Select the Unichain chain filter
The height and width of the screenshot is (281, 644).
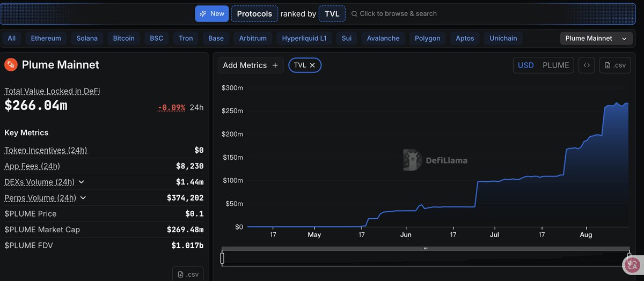tap(503, 38)
